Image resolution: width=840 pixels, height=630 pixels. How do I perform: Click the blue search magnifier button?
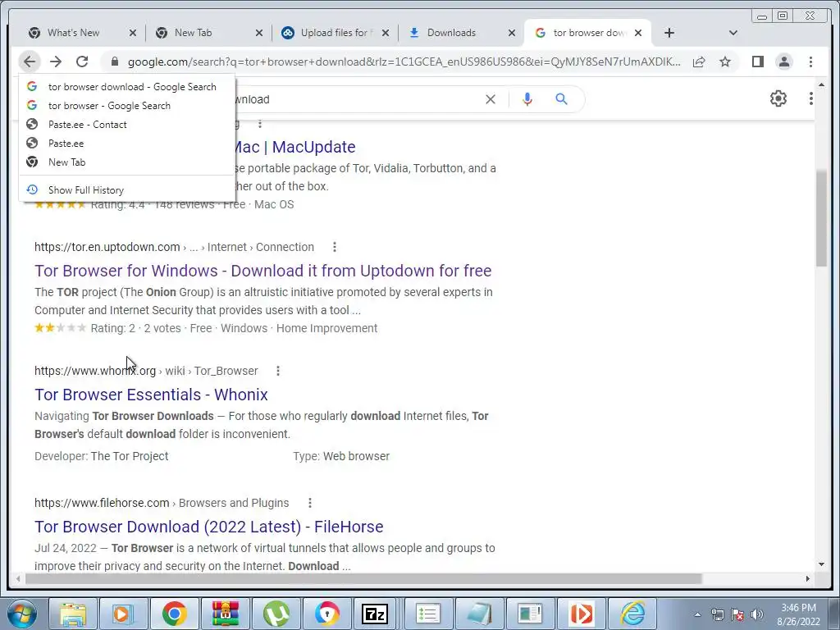click(561, 99)
